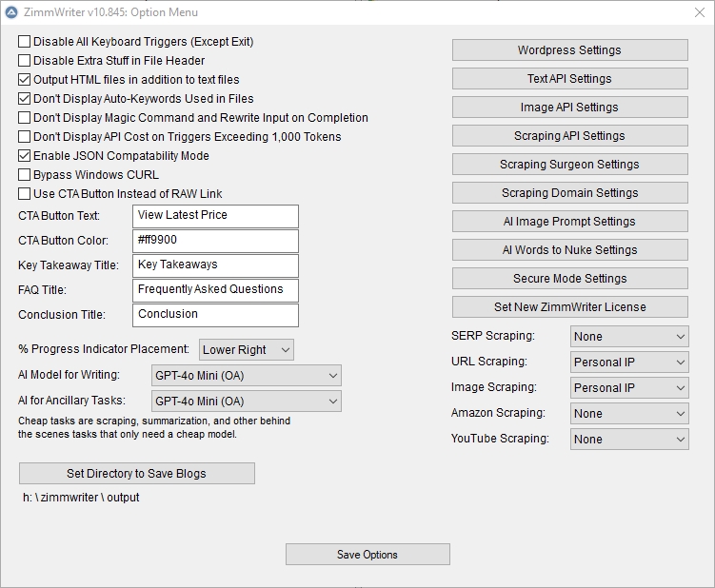Toggle Enable JSON Compatability Mode checkbox
The width and height of the screenshot is (715, 588).
(25, 156)
